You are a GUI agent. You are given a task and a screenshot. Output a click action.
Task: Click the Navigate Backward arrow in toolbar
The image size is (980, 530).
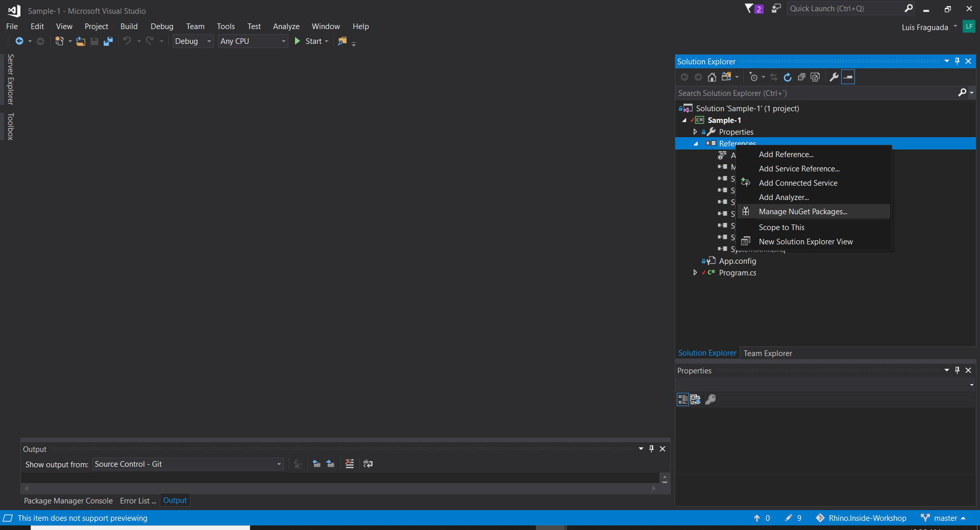coord(19,41)
